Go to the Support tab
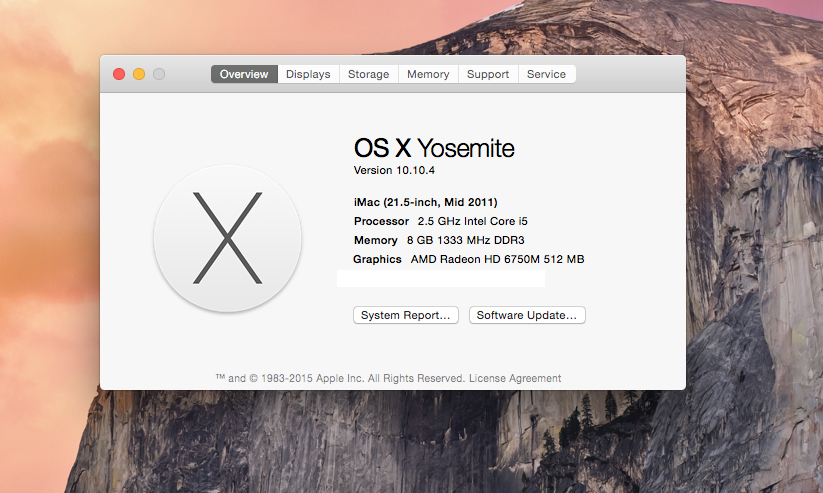 488,74
